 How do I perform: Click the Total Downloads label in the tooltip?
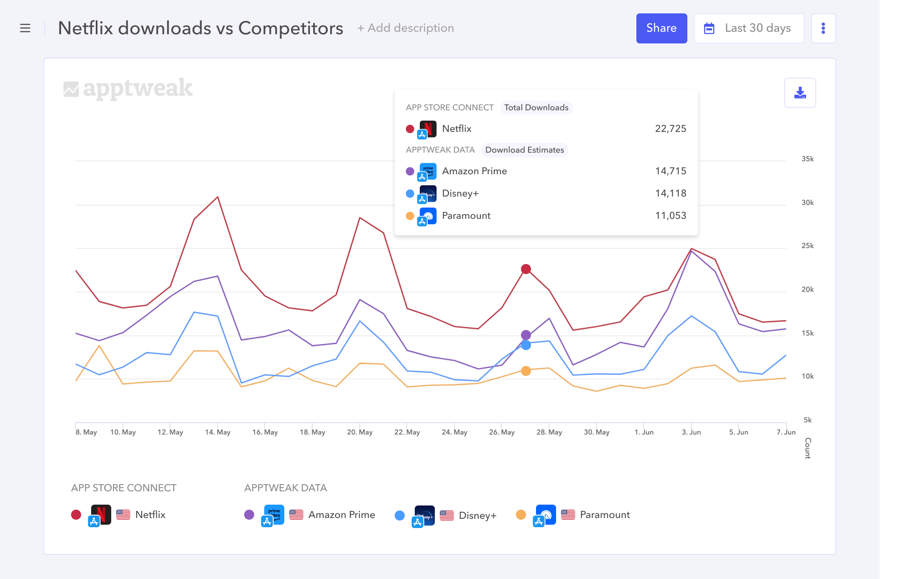(x=536, y=107)
